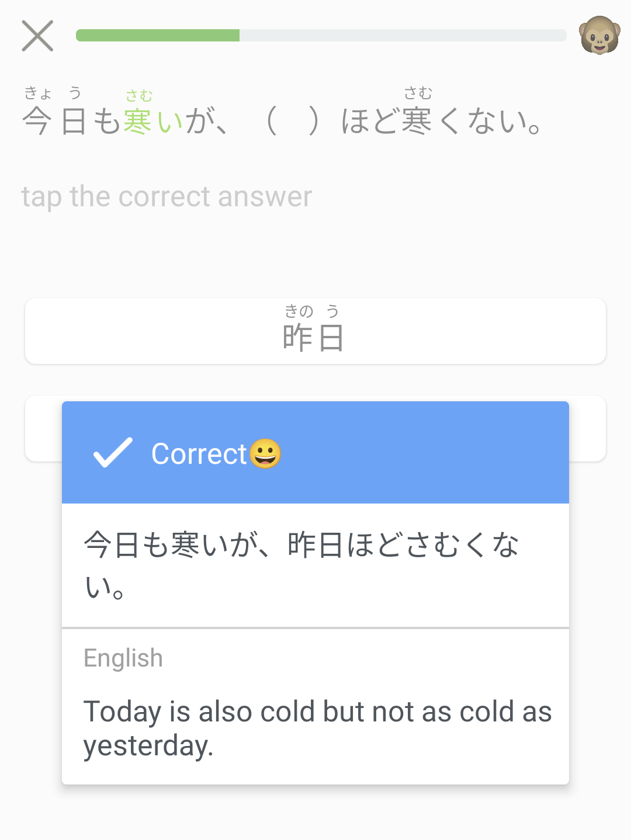Click the particle が before the comma
This screenshot has height=840, width=631.
pos(198,121)
